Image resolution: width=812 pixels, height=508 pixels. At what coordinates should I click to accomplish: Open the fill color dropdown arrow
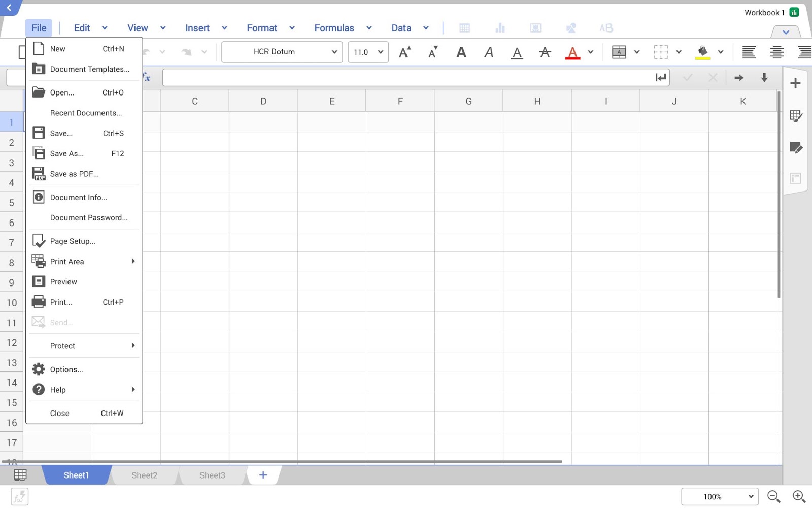(720, 52)
